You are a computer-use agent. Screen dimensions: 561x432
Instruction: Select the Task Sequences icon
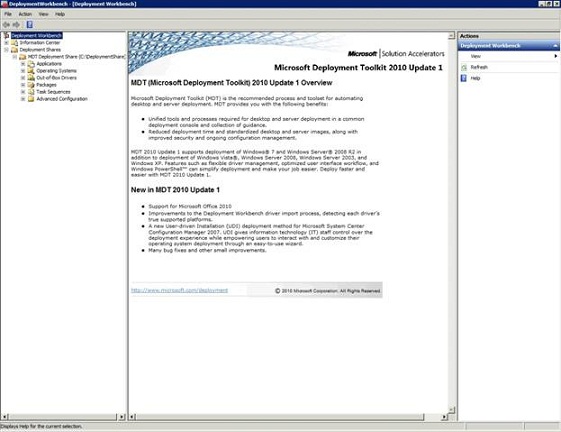click(x=31, y=92)
